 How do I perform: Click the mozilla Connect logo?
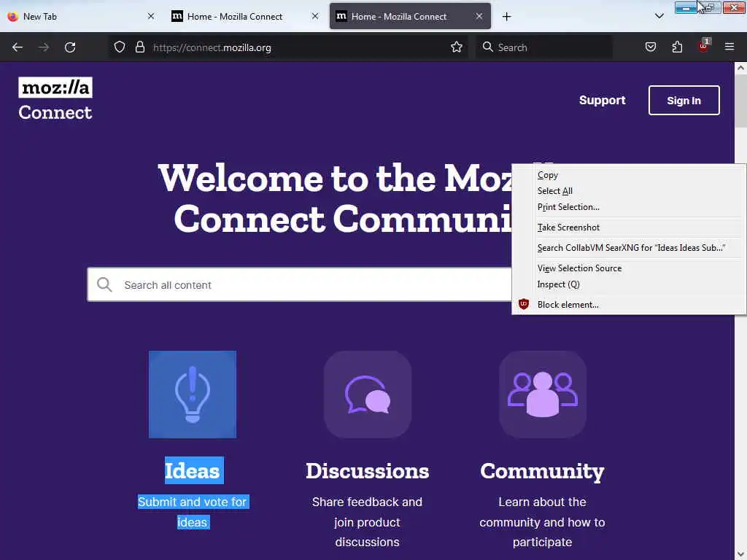point(55,99)
